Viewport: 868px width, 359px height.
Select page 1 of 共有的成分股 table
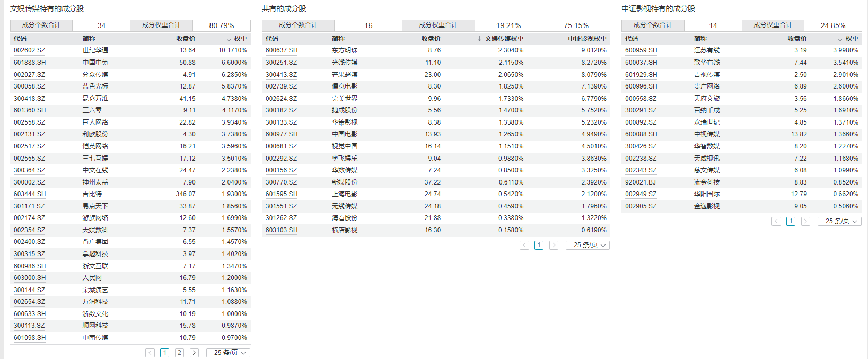click(539, 245)
